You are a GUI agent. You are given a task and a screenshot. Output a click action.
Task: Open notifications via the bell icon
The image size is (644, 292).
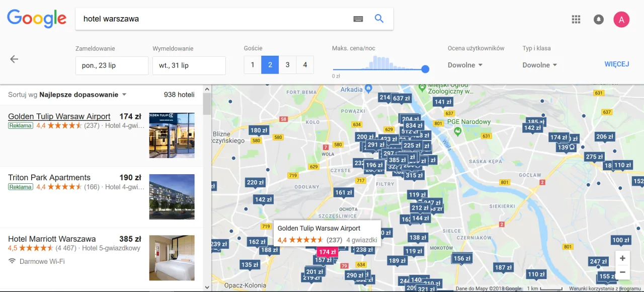click(598, 19)
